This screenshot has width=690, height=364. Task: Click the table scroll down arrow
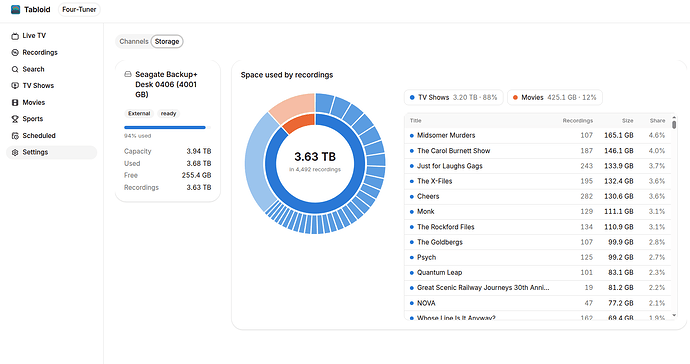coord(674,316)
